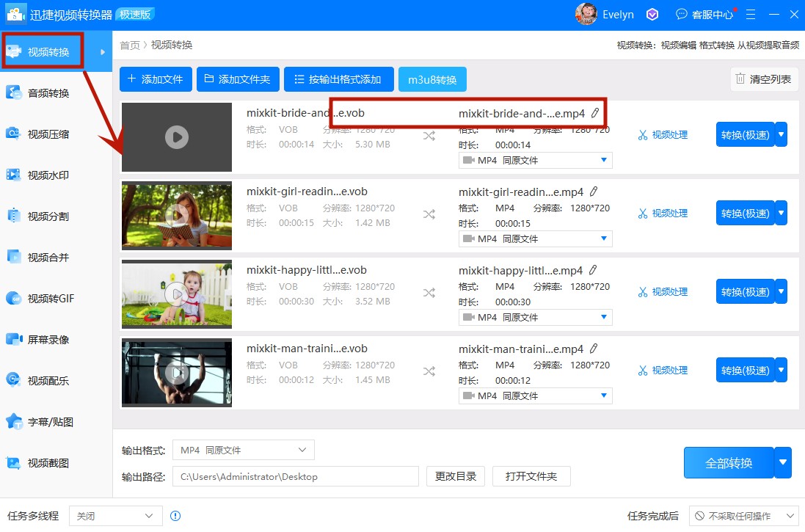Screen dimensions: 805x532
Task: Open 视频处理 for mixkit-man-training file
Action: (663, 370)
